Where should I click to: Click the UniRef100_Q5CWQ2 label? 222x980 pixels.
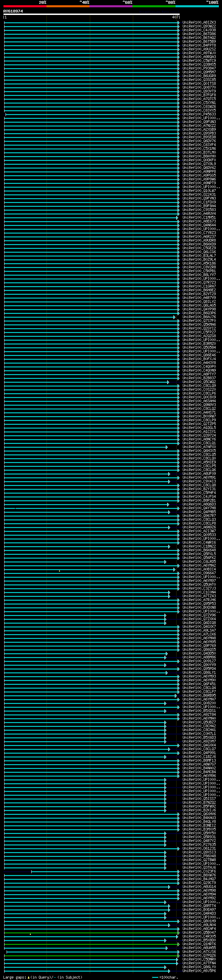[199, 382]
